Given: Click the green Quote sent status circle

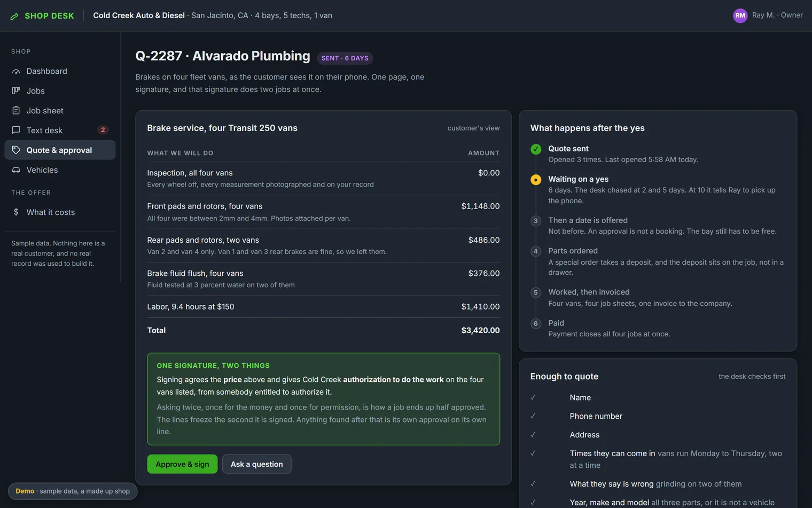Looking at the screenshot, I should 536,149.
